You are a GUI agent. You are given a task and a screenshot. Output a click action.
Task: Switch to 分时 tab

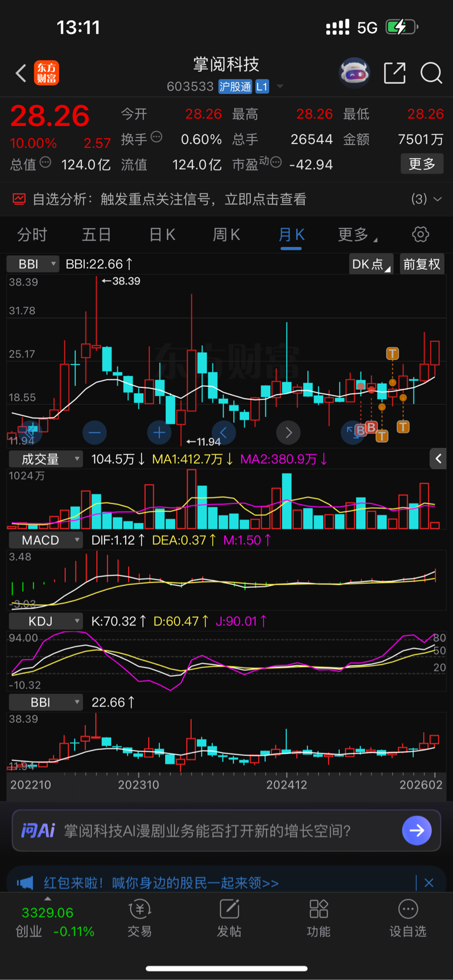pos(32,235)
